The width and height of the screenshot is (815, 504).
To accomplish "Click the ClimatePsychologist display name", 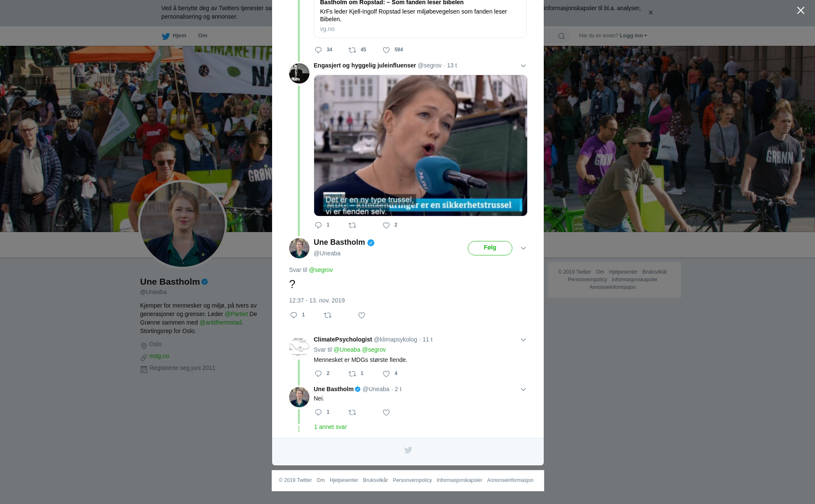I will 343,339.
